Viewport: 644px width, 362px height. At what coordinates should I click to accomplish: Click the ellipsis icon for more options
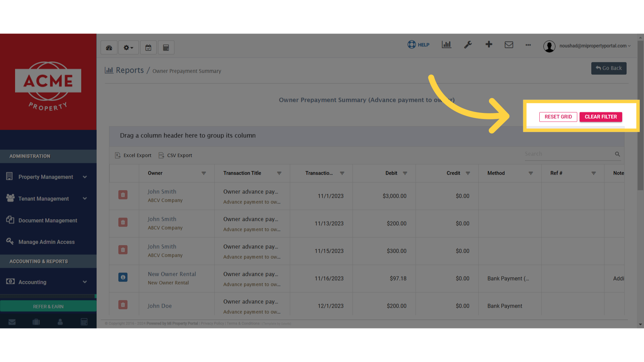[528, 45]
